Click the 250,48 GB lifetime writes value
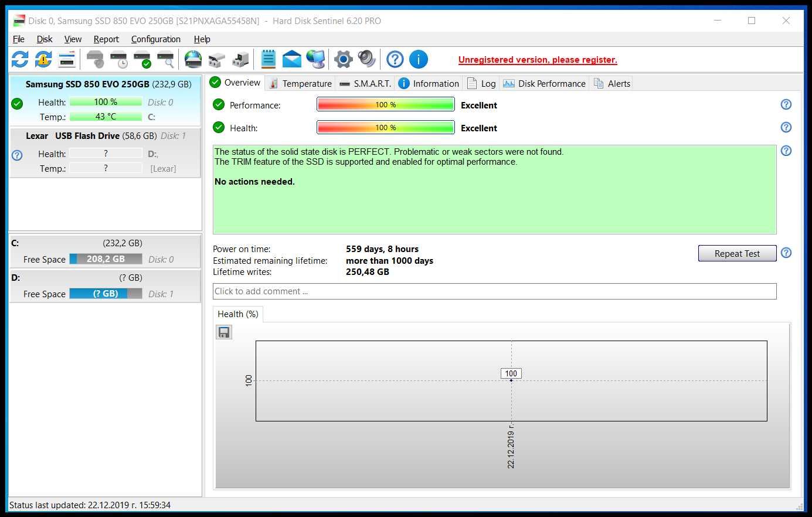The height and width of the screenshot is (517, 812). point(368,272)
